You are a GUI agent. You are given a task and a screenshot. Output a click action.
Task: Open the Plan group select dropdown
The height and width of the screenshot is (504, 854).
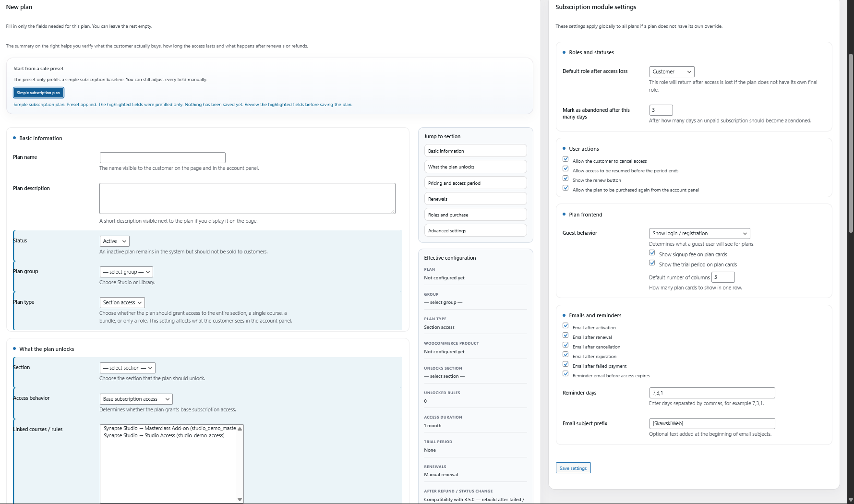[x=126, y=272]
